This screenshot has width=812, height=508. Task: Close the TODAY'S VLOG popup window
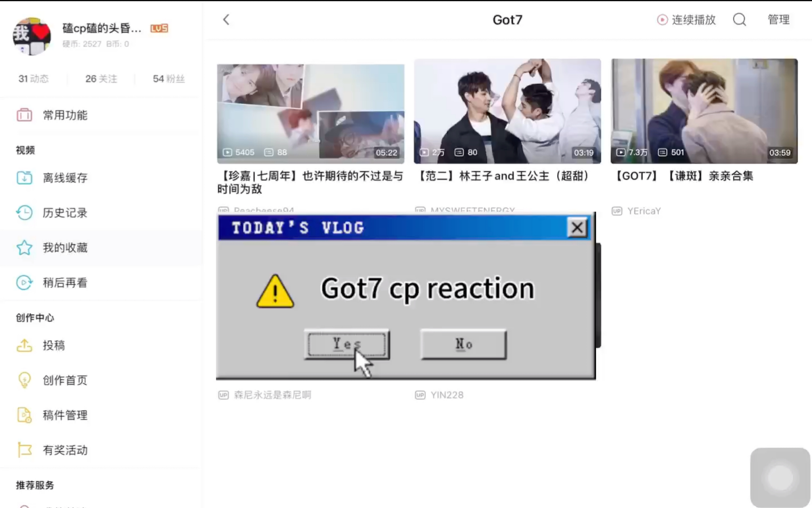(x=577, y=228)
